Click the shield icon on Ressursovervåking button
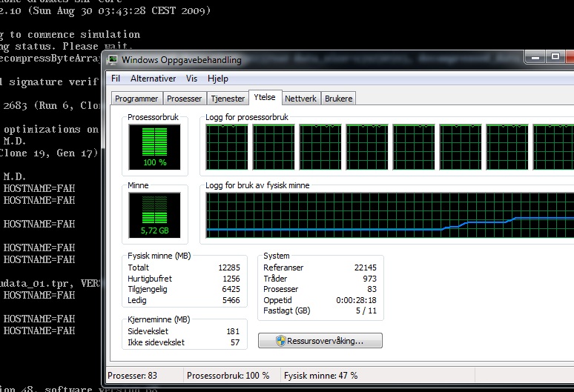574x392 pixels. tap(281, 341)
